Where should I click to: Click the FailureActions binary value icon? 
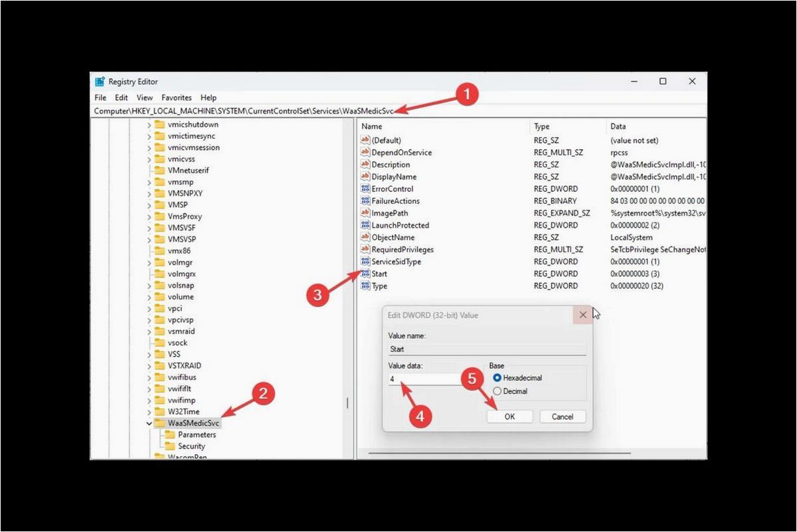[365, 201]
